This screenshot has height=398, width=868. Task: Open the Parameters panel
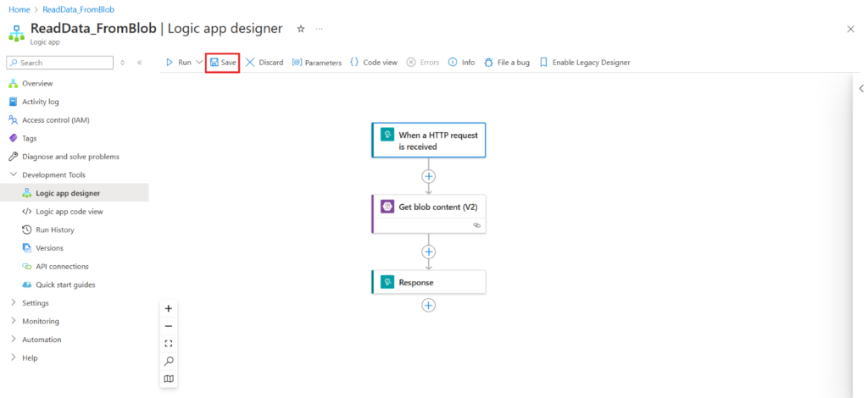click(317, 63)
